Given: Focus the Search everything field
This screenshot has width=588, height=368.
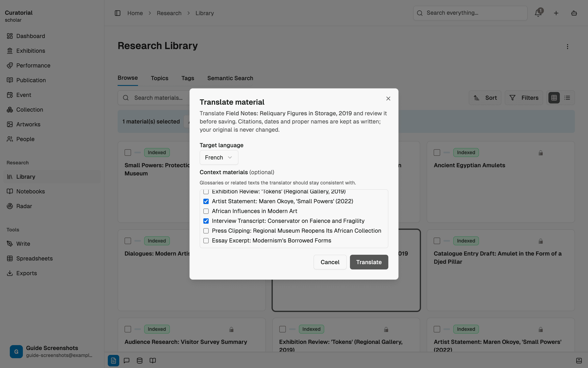Looking at the screenshot, I should [x=470, y=13].
